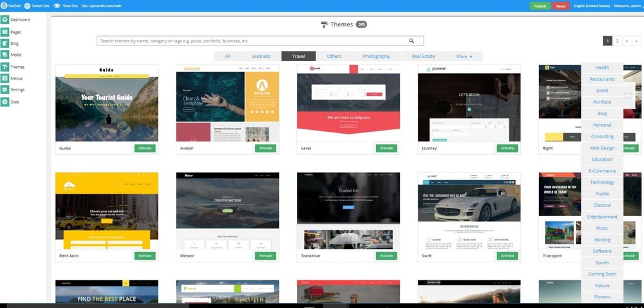
Task: Collapse the More categories dropdown
Action: tap(464, 56)
